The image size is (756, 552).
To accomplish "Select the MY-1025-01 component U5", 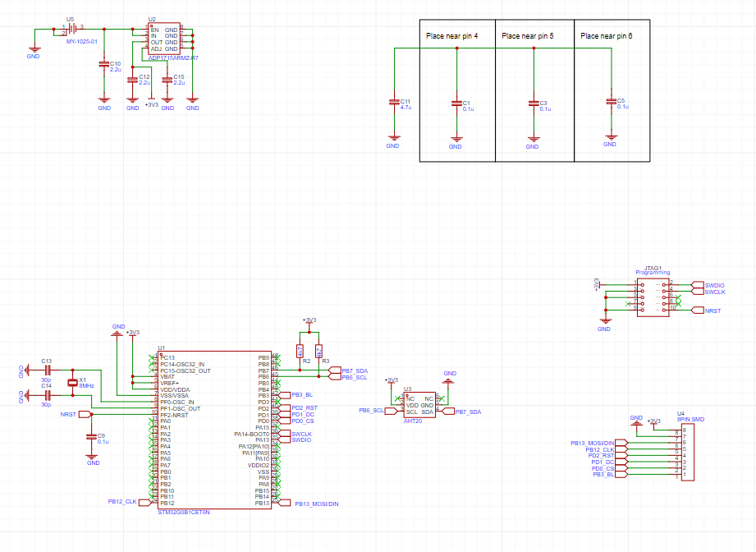I will point(70,30).
